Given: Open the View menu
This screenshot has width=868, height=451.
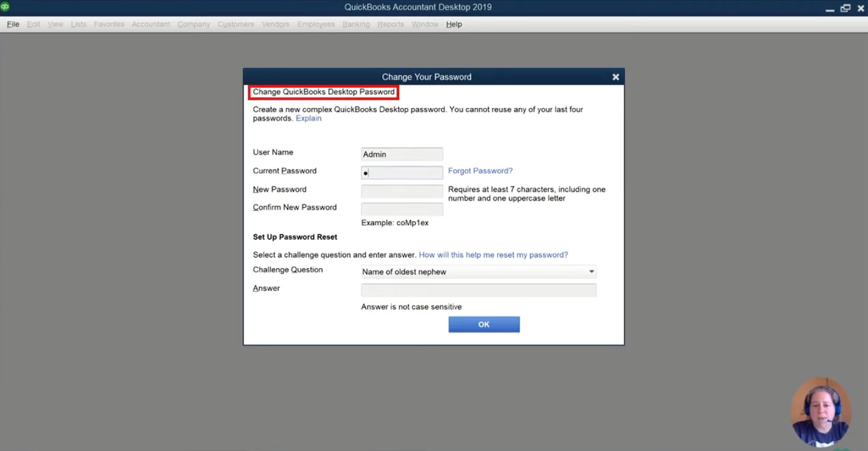Looking at the screenshot, I should point(55,24).
